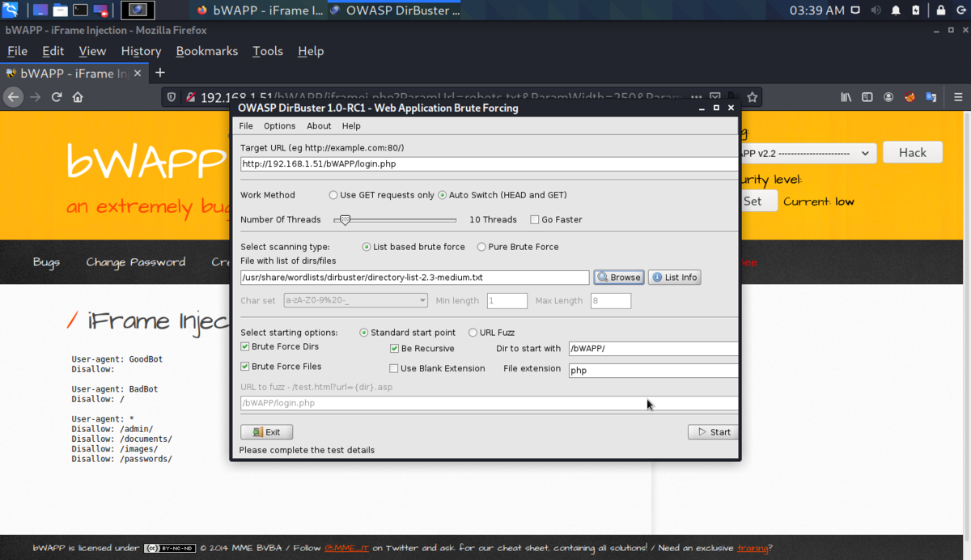Click the Number Of Threads slider handle
The image size is (971, 560).
(346, 219)
